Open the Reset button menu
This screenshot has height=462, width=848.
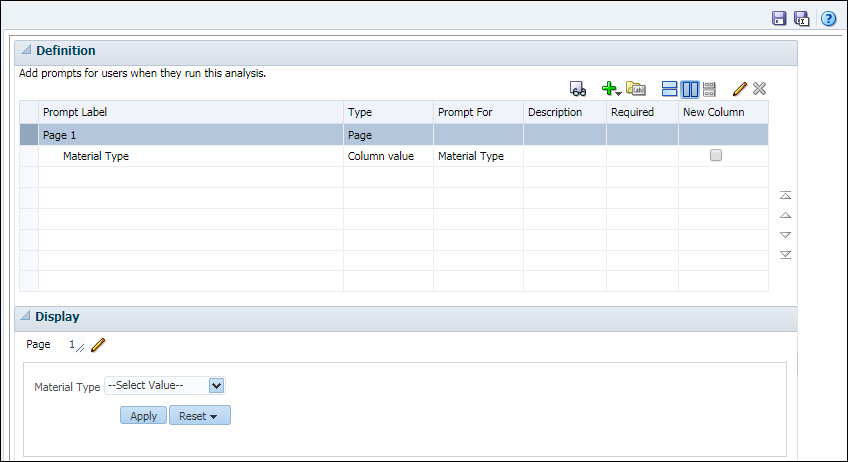200,415
